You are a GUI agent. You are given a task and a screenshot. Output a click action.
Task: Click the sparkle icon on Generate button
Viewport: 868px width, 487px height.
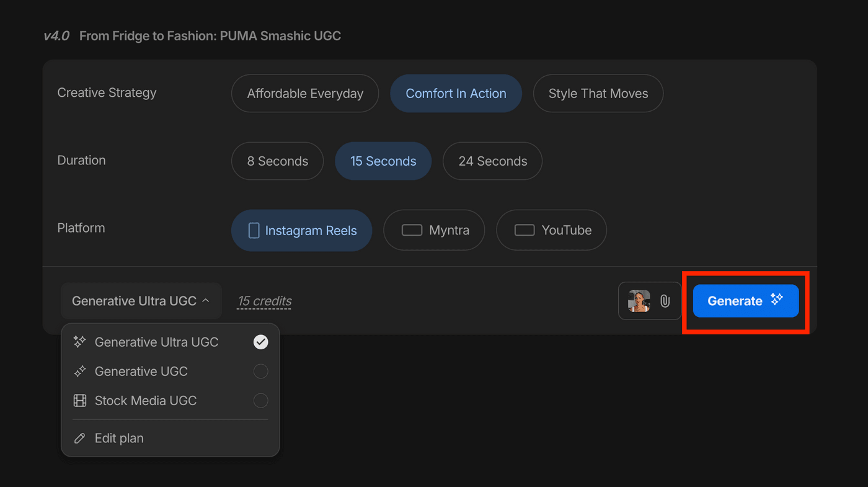coord(777,300)
